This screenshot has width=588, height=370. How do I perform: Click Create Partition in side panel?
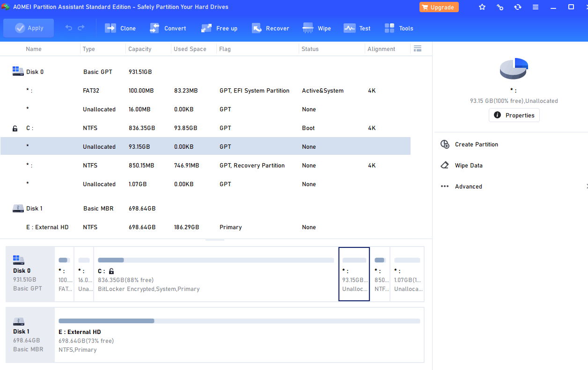pos(476,144)
